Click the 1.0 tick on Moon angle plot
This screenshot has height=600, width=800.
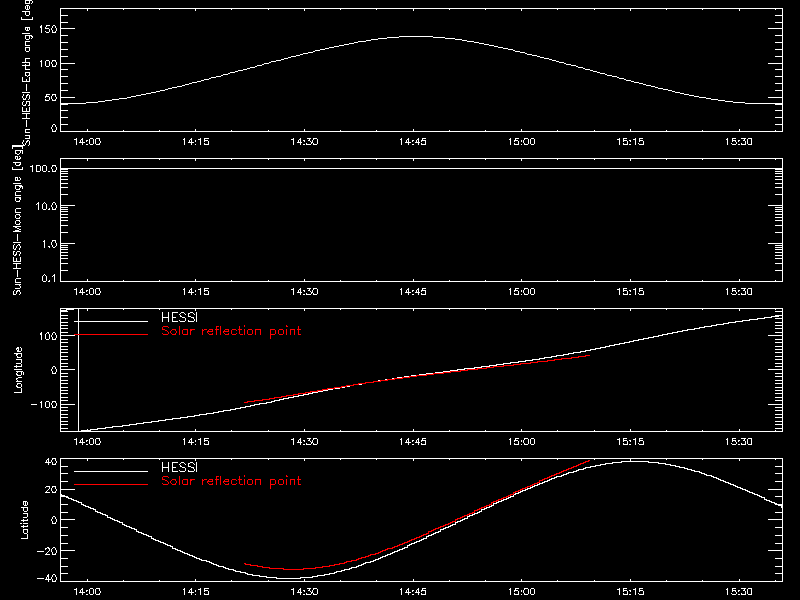tap(49, 244)
